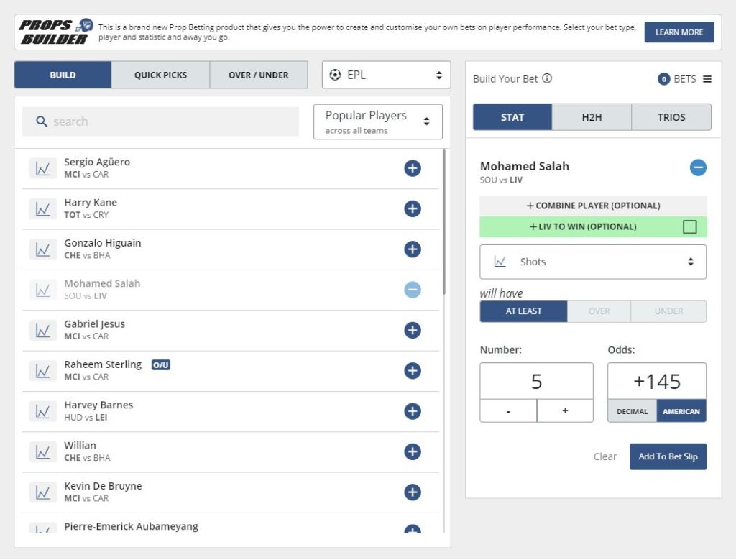The width and height of the screenshot is (736, 560).
Task: Click the Willian player name
Action: tap(80, 445)
